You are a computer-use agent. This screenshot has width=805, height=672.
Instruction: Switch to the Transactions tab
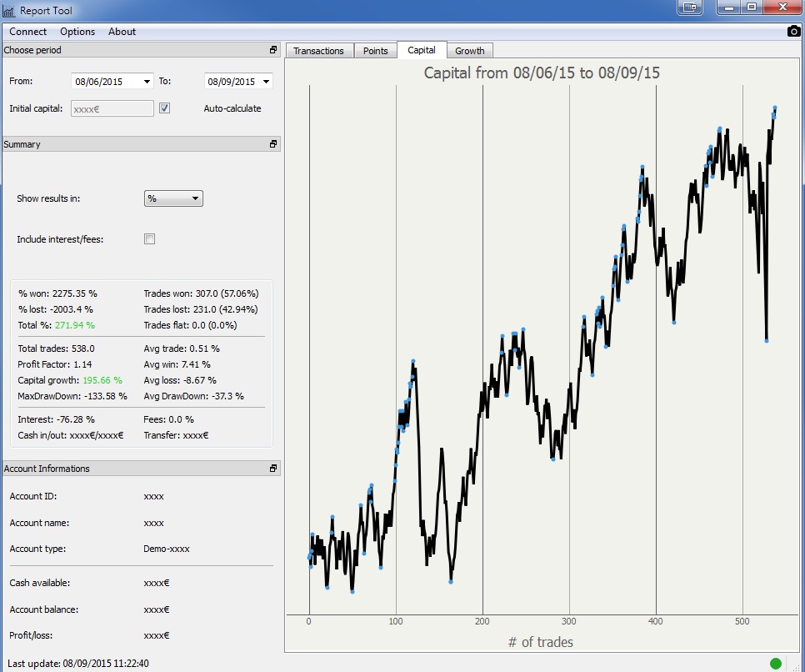coord(318,51)
